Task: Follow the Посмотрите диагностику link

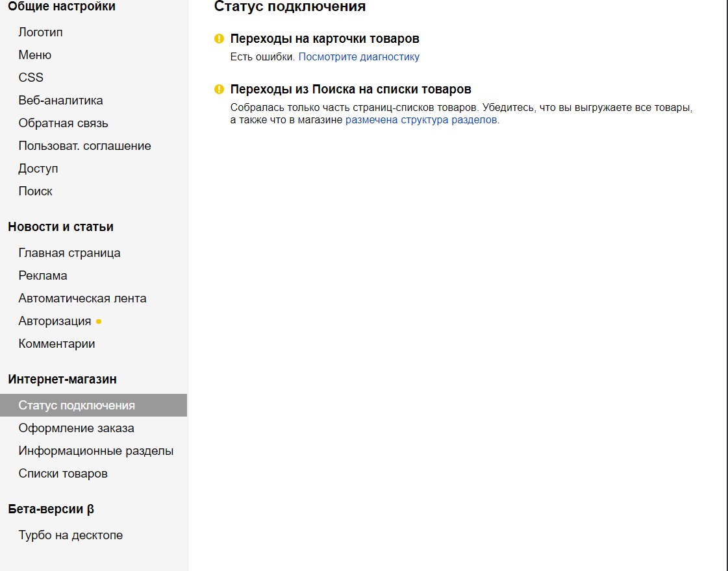Action: pos(359,57)
